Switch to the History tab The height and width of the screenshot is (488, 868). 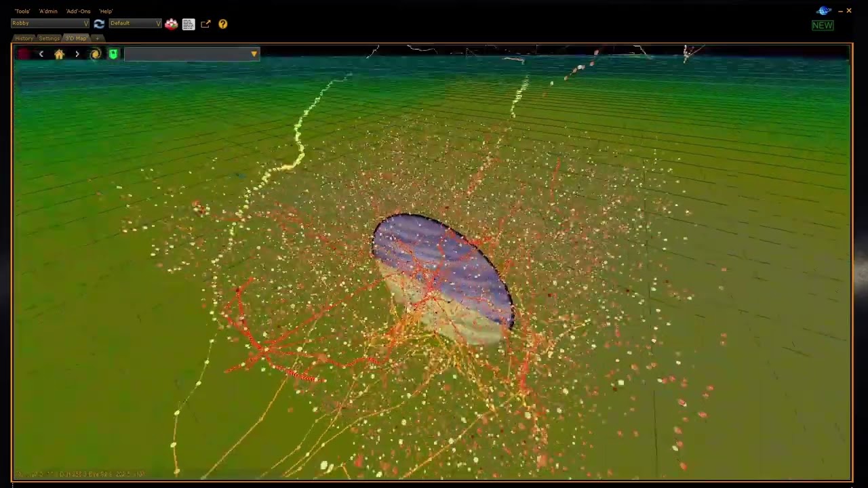tap(24, 39)
